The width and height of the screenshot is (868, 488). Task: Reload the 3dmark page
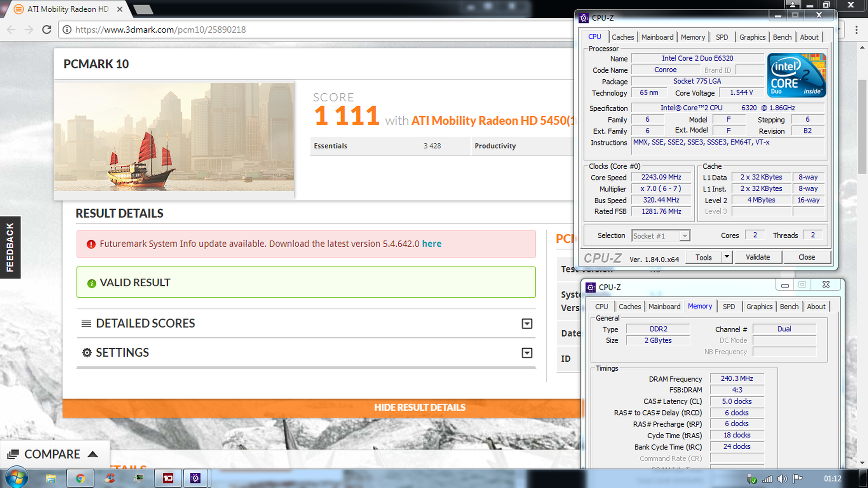coord(47,29)
